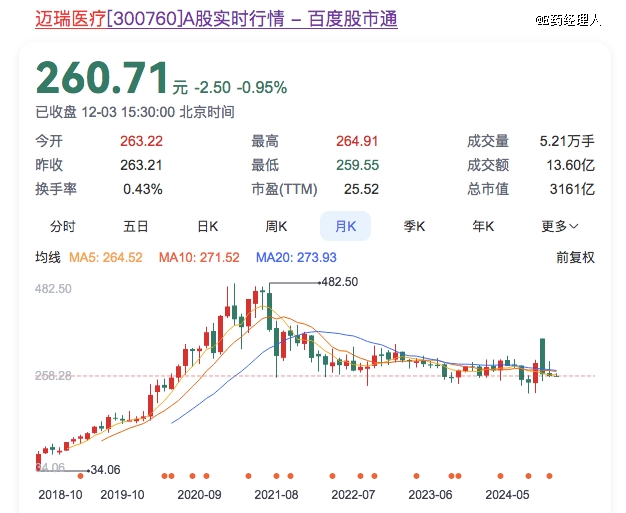Screen dimensions: 626x513
Task: Show the 日K daily candlestick view
Action: coord(207,226)
